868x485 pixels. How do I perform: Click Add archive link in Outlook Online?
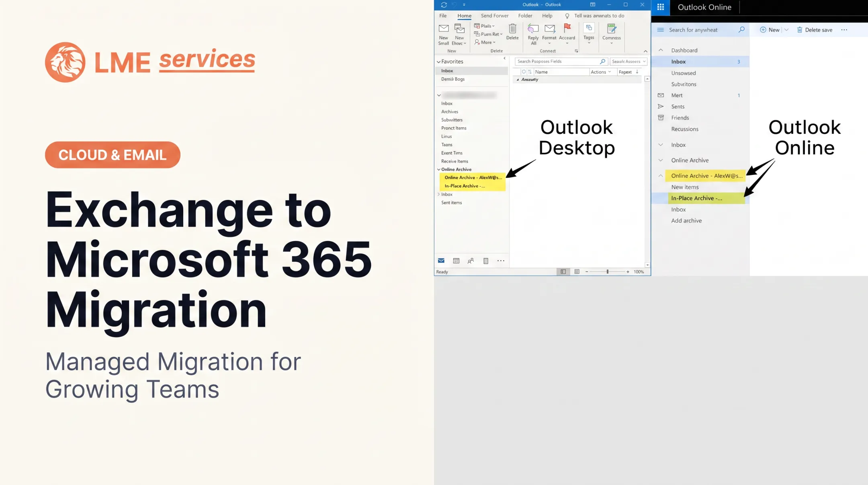click(x=686, y=221)
